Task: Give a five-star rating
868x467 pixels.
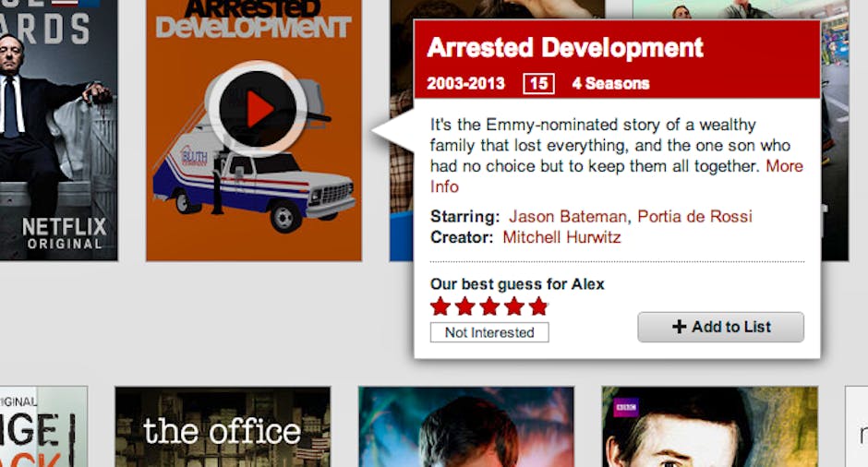Action: (538, 306)
